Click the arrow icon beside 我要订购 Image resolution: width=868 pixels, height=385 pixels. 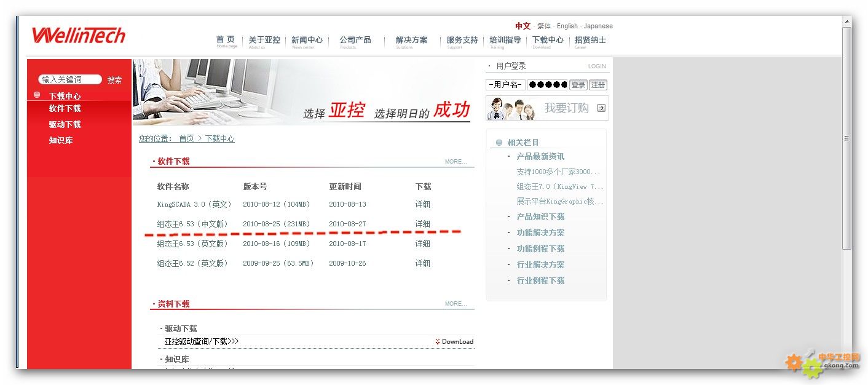[601, 108]
